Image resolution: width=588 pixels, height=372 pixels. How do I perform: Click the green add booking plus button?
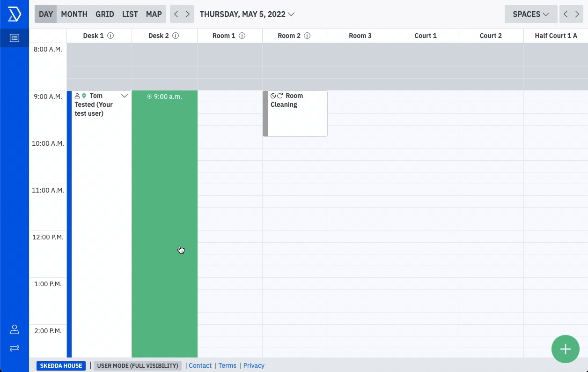(566, 349)
